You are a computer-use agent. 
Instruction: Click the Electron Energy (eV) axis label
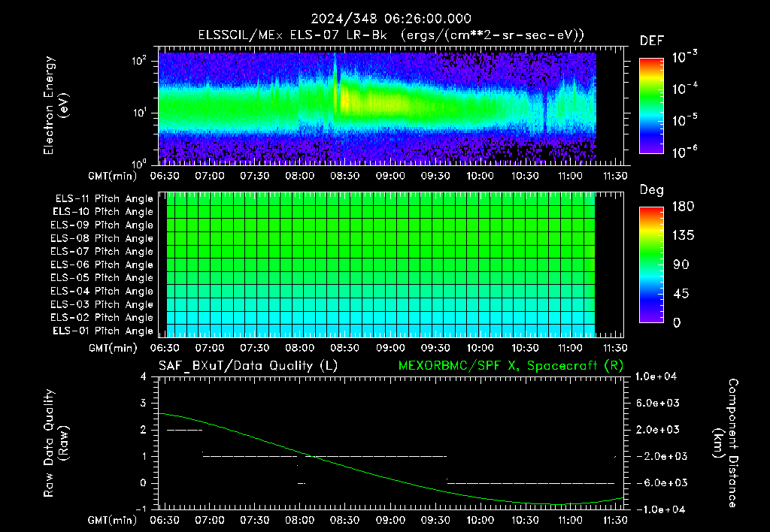[56, 105]
